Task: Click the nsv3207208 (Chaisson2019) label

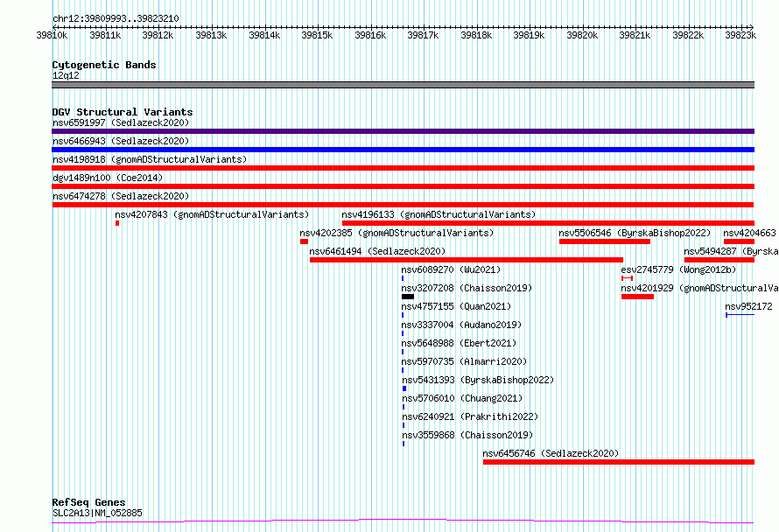Action: pyautogui.click(x=467, y=288)
